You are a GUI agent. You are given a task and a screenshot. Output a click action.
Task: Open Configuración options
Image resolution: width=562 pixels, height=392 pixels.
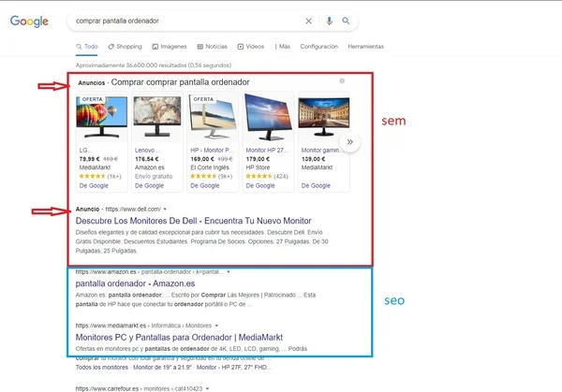[319, 47]
